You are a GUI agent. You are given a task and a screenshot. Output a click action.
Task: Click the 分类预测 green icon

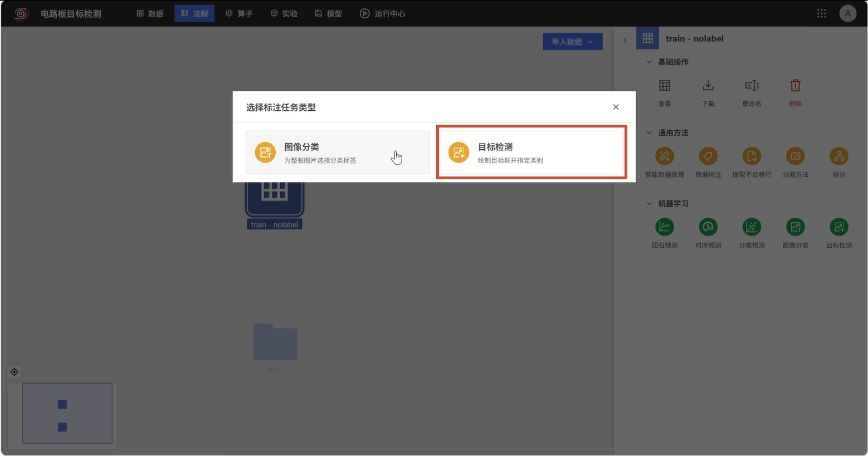click(x=752, y=227)
